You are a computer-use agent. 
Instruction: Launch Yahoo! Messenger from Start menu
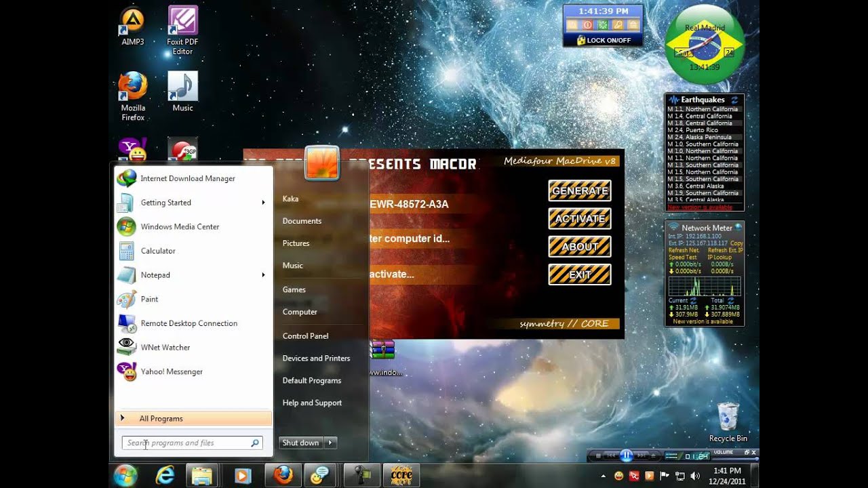pos(193,371)
